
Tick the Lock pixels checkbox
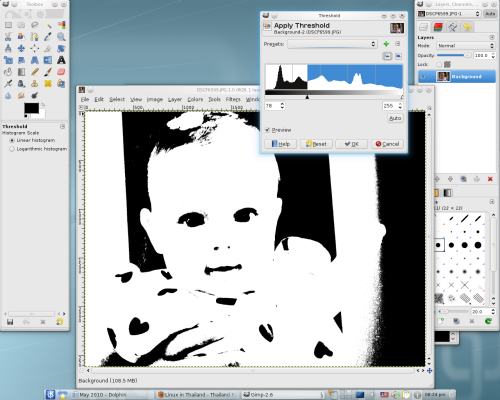click(439, 64)
